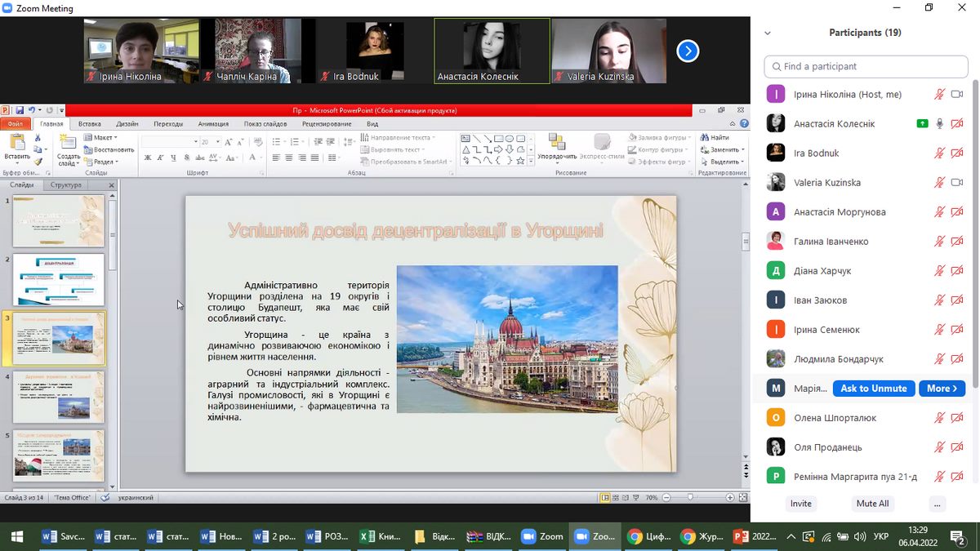Screen dimensions: 980x551
Task: Switch to the Анимация ribbon tab
Action: tap(213, 124)
